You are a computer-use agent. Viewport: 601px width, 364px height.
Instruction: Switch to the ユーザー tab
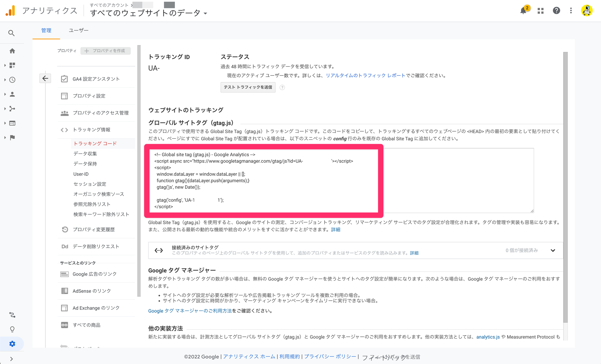(x=78, y=30)
